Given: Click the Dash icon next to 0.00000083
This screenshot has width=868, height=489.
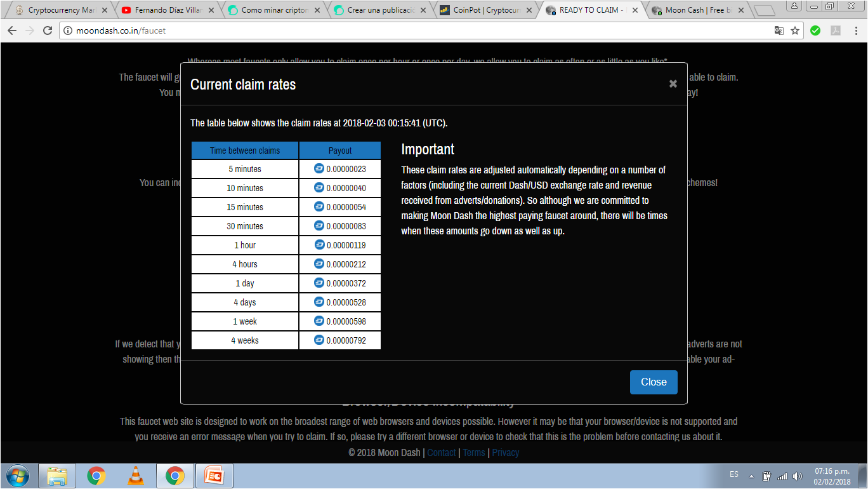Looking at the screenshot, I should (x=319, y=225).
